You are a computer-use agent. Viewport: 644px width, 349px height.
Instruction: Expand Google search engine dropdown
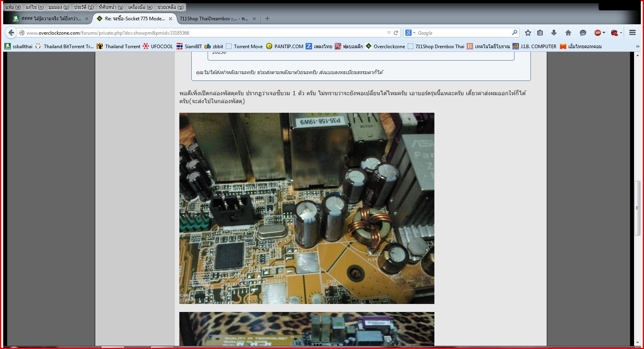(x=410, y=33)
